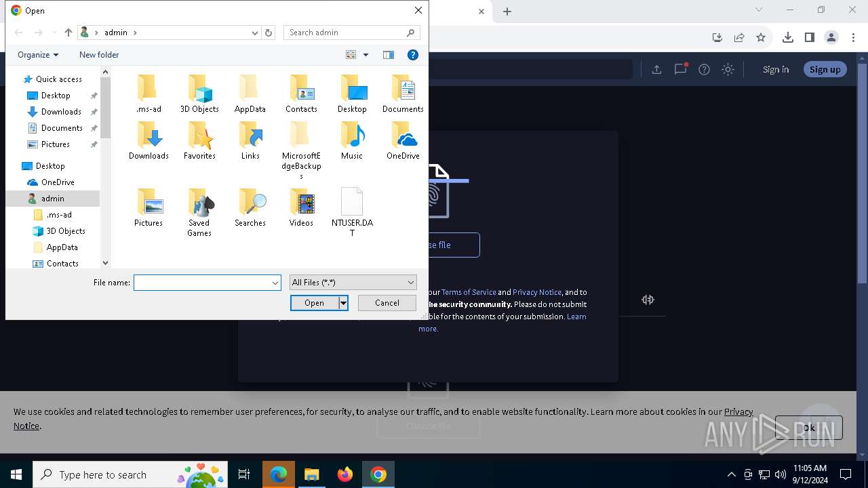Select the MicrosoftEdgeBackups folder
The height and width of the screenshot is (488, 868).
pos(301,150)
